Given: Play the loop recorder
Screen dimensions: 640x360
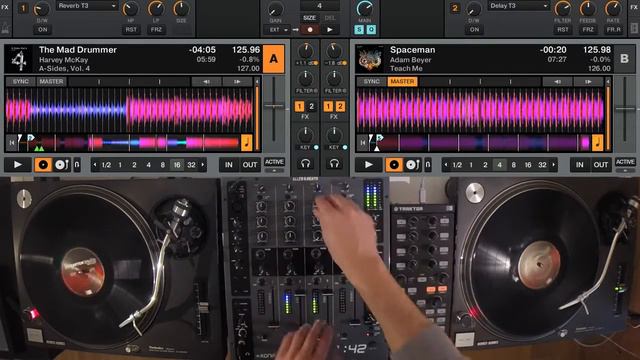Looking at the screenshot, I should pyautogui.click(x=330, y=30).
